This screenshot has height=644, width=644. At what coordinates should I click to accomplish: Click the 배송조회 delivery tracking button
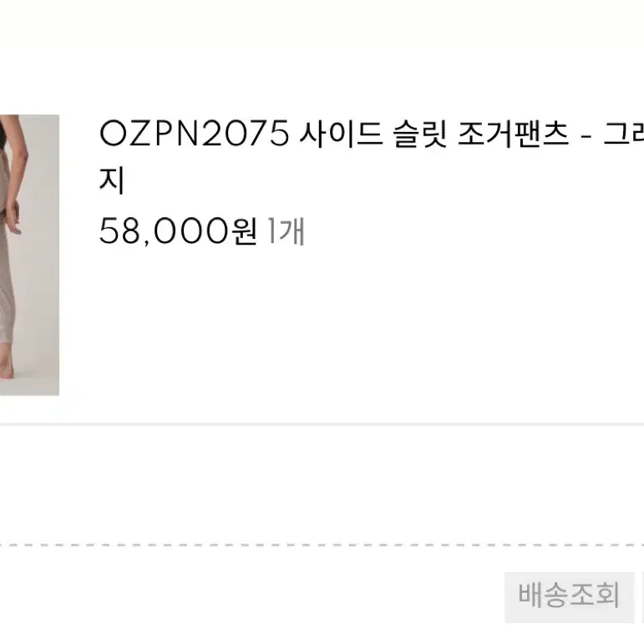570,597
